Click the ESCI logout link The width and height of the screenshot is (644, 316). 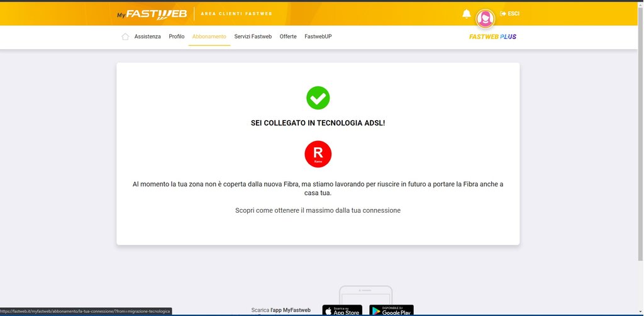pyautogui.click(x=509, y=14)
